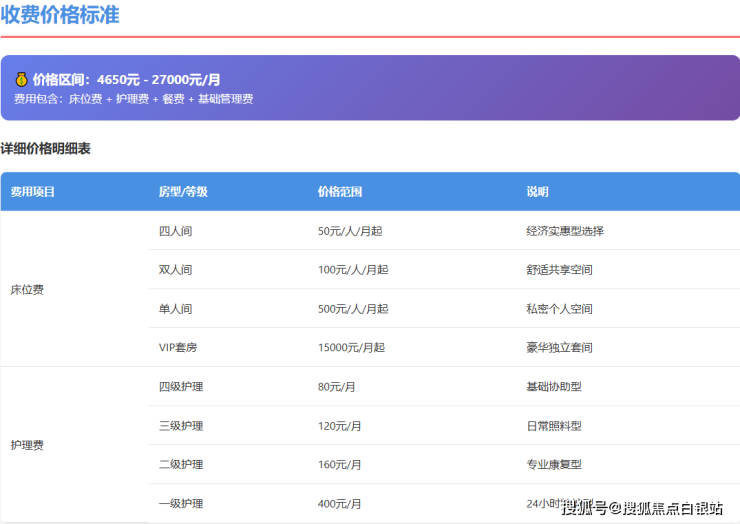The image size is (740, 524).
Task: Click the 护理费 category cell
Action: point(27,445)
